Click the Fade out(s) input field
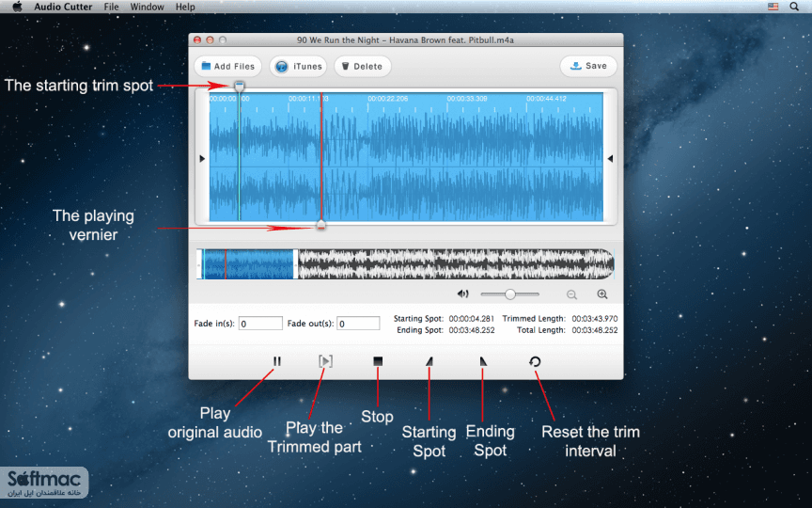Screen dimensions: 812x508 [358, 324]
